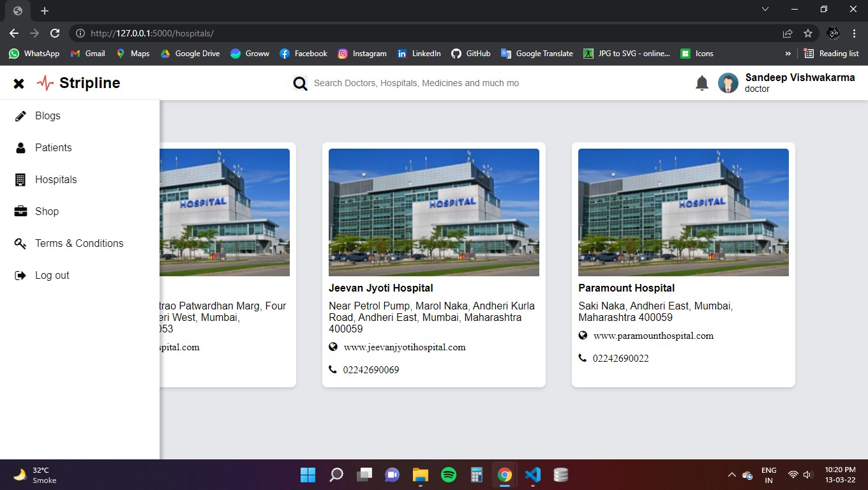
Task: Click phone number 02242690069
Action: tap(371, 370)
